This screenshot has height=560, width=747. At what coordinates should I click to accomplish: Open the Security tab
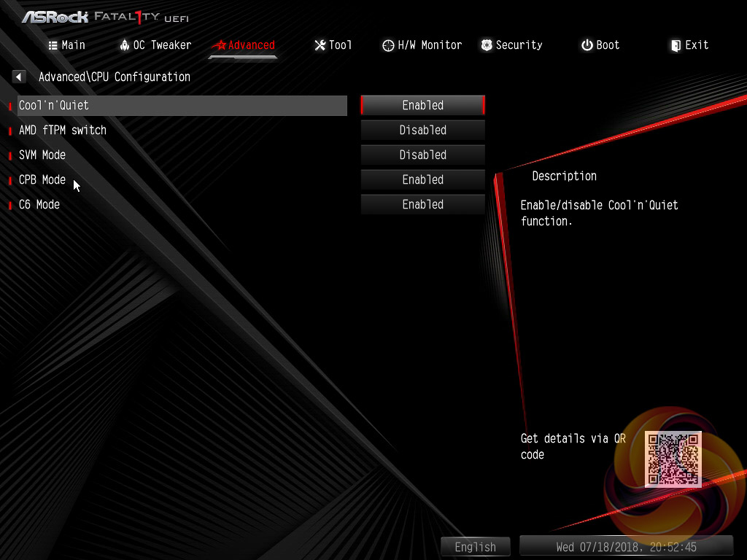click(x=511, y=45)
